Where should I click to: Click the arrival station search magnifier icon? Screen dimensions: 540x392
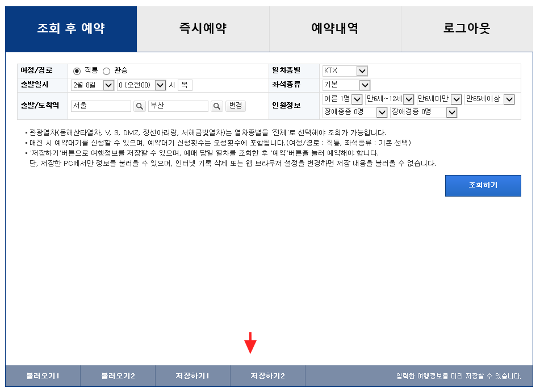pyautogui.click(x=217, y=106)
